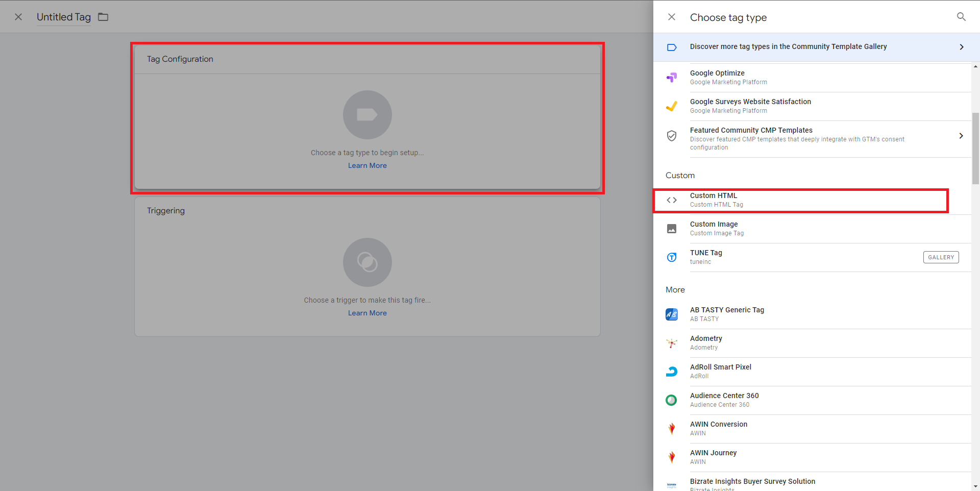Select AdRoll Smart Pixel
This screenshot has width=980, height=491.
(x=812, y=372)
